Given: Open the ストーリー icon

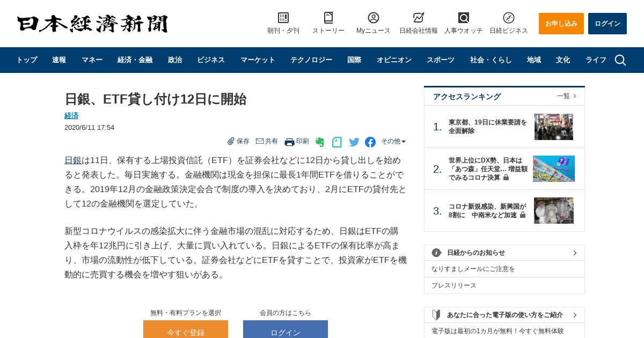Looking at the screenshot, I should pyautogui.click(x=328, y=18).
